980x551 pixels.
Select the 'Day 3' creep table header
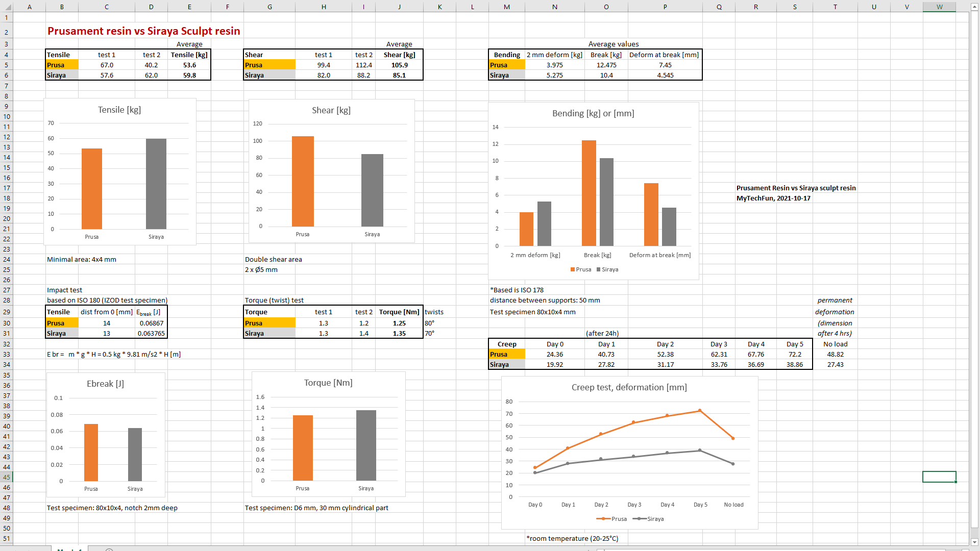click(x=719, y=344)
